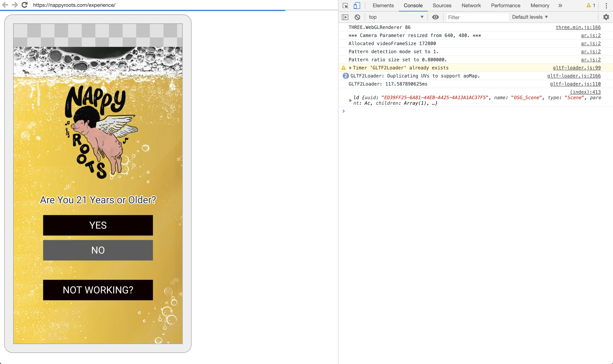Select the THREE.WebGLRenderer 86 log text

[379, 27]
